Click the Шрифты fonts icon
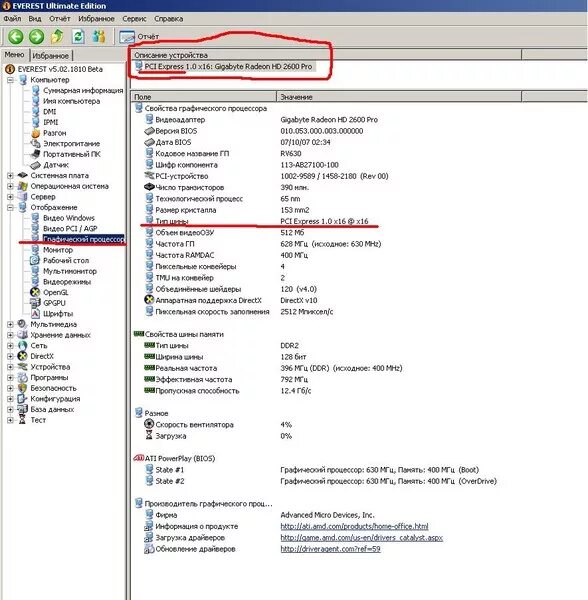Viewport: 588px width, 600px height. 35,314
